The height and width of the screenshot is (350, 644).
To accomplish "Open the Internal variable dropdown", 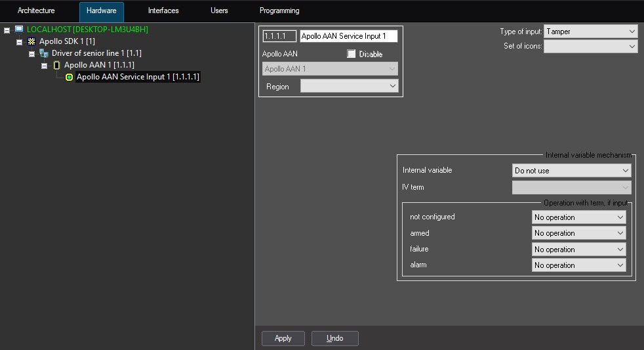I will [x=571, y=171].
